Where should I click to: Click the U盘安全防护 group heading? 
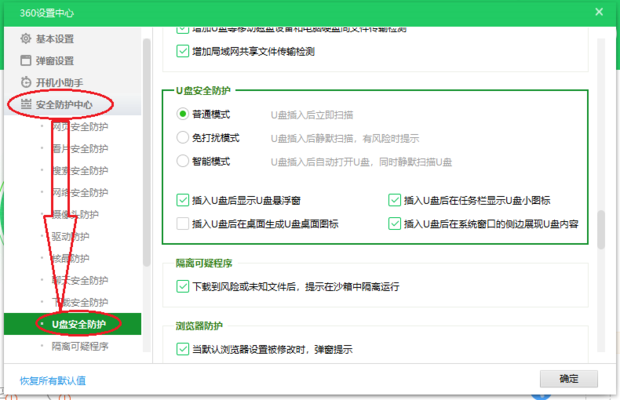click(x=203, y=91)
